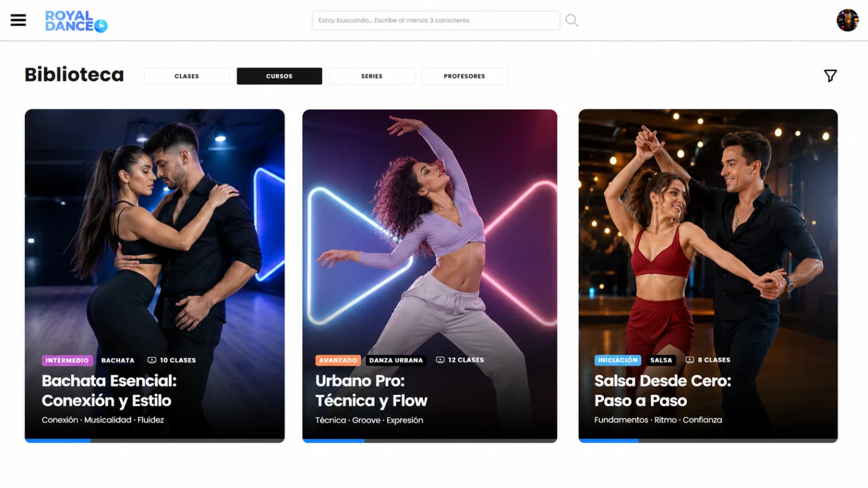Click the INICIACIÓN level tag
Viewport: 868px width, 488px height.
[x=618, y=360]
